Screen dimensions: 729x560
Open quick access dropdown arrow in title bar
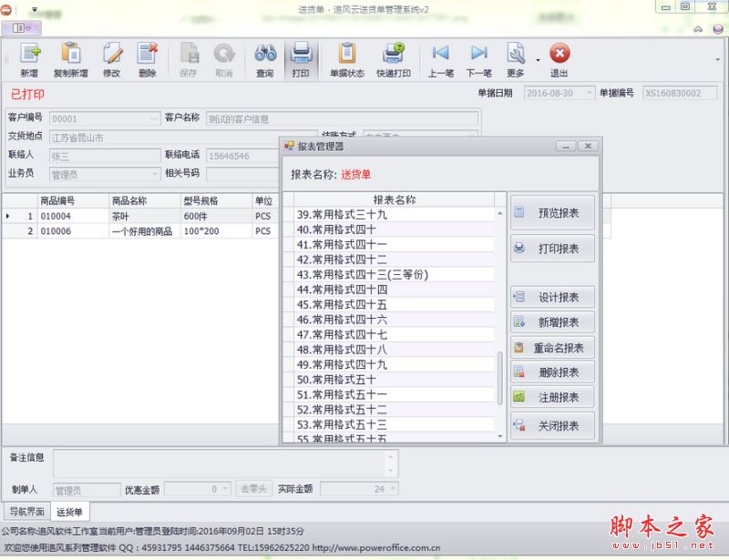click(x=35, y=9)
